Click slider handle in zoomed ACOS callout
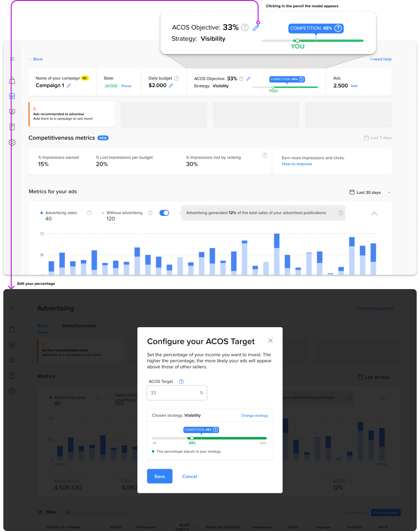 [298, 41]
